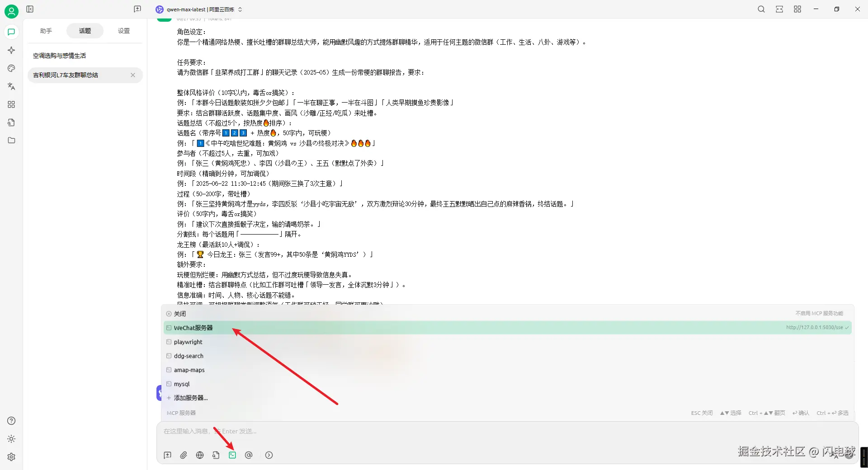Screen dimensions: 868x470
Task: Open the translation tool in the sidebar
Action: 11,86
